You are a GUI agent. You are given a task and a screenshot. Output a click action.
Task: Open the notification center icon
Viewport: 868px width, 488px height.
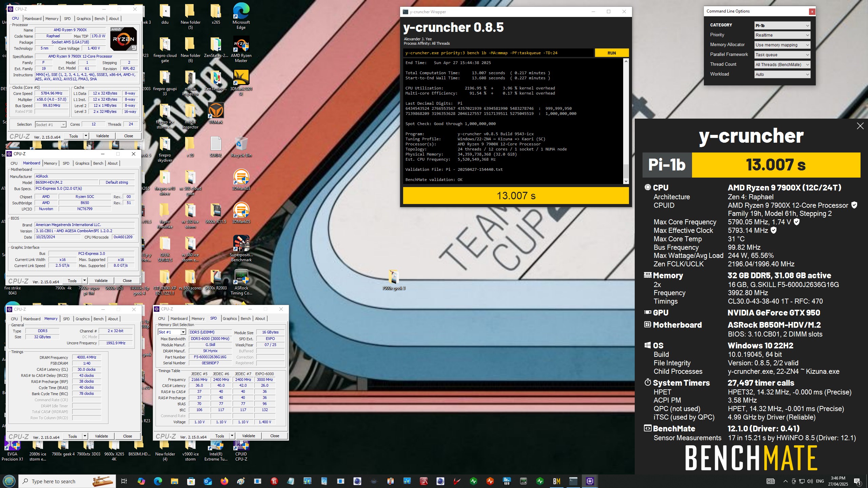(x=857, y=481)
